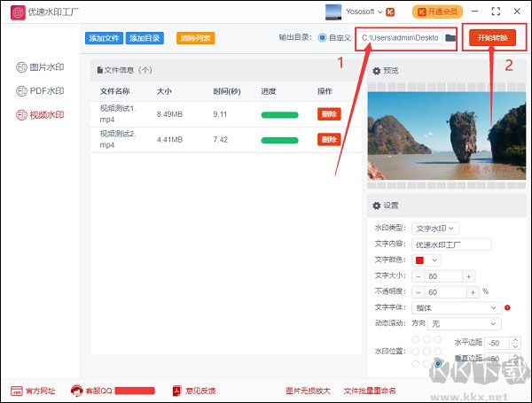Click the red font warning icon
The width and height of the screenshot is (532, 403).
pyautogui.click(x=507, y=307)
